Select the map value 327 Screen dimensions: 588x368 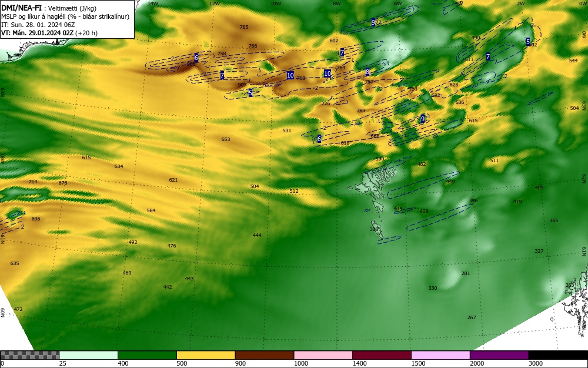[539, 251]
